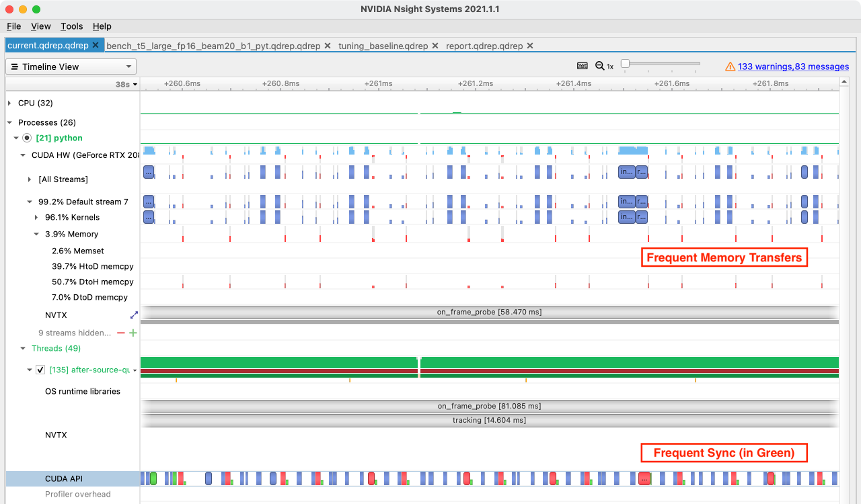Collapse the [135] after-source thread node
Screen dimensions: 861x504
click(30, 370)
